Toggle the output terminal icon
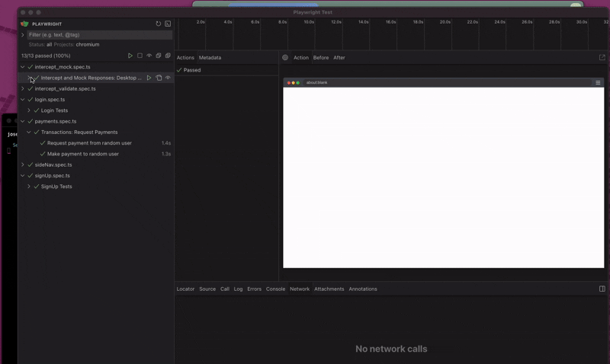Image resolution: width=610 pixels, height=364 pixels. click(168, 24)
